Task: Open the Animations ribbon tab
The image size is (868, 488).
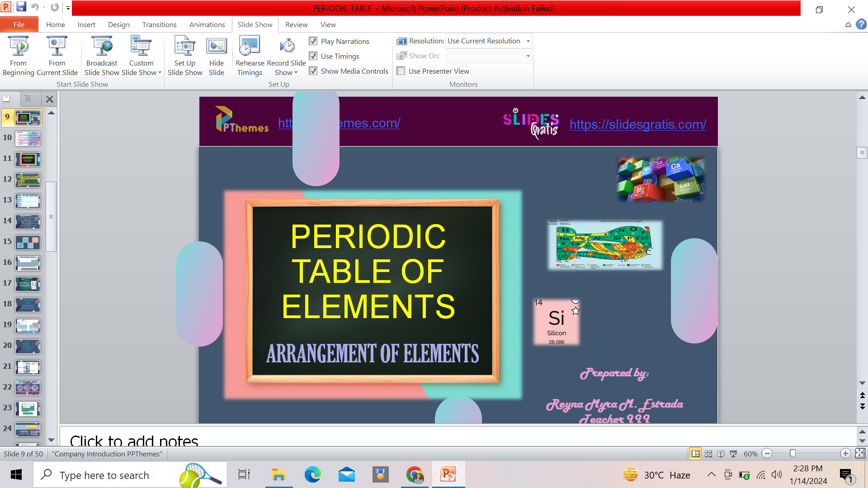Action: click(207, 24)
